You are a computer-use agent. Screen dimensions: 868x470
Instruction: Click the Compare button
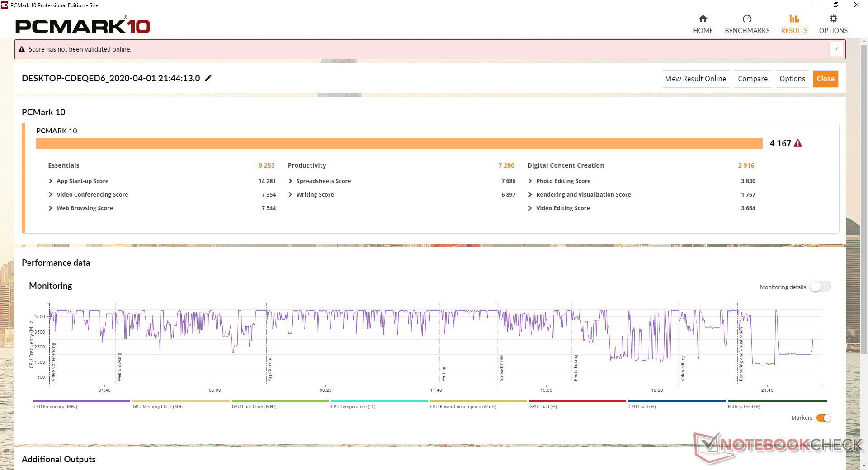point(752,79)
